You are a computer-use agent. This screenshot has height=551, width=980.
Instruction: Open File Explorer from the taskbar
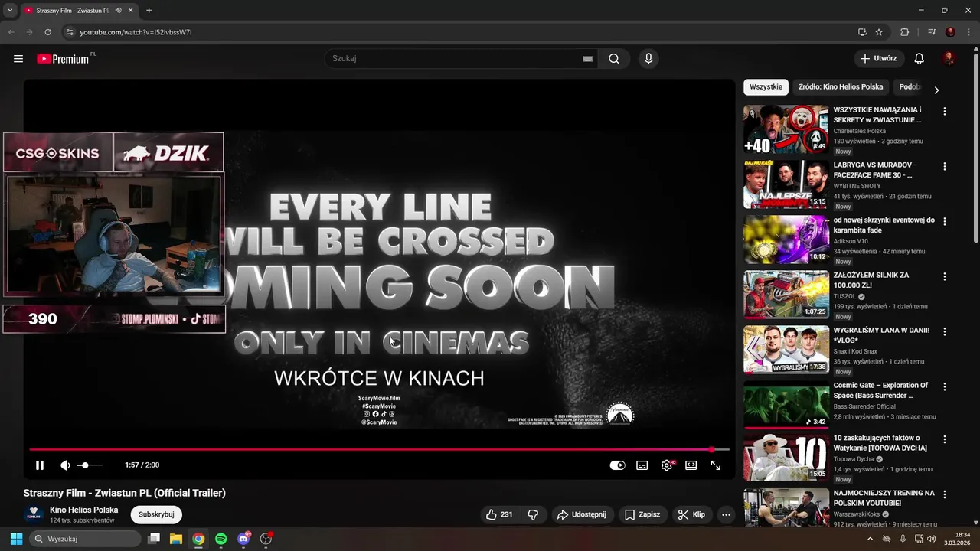tap(175, 539)
